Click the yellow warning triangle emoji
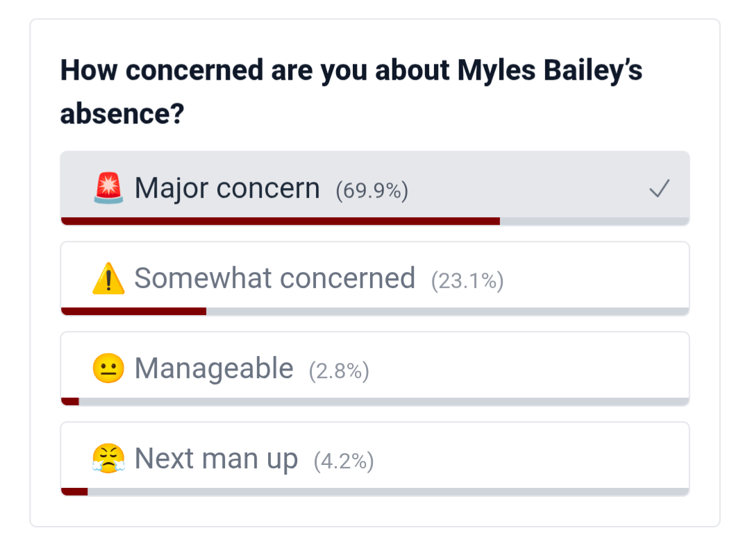The height and width of the screenshot is (560, 750). pyautogui.click(x=108, y=279)
